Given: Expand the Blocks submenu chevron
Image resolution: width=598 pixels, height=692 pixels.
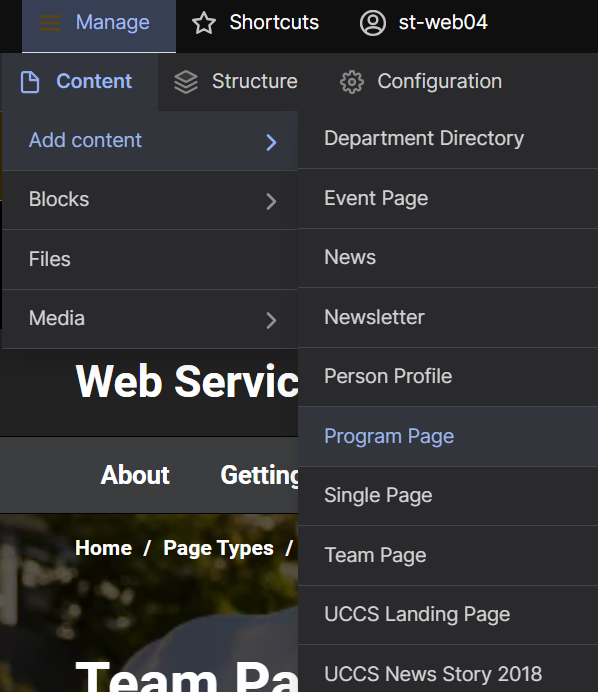Looking at the screenshot, I should point(271,201).
